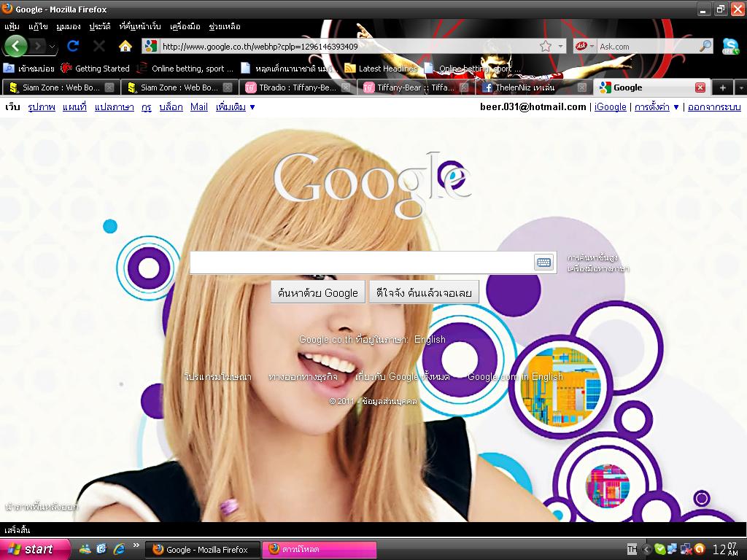
Task: Click the Google search text box
Action: pos(361,262)
